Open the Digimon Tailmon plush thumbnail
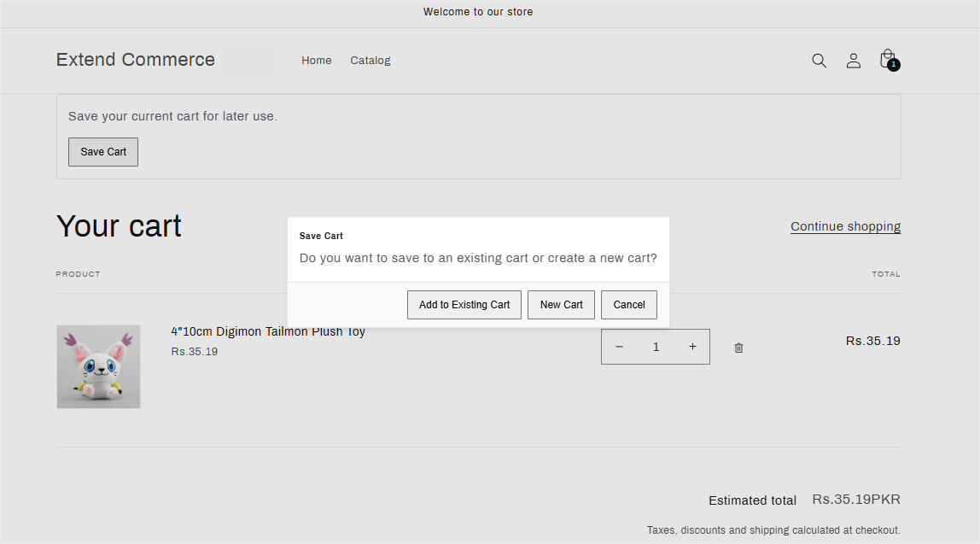The image size is (980, 544). pos(99,366)
